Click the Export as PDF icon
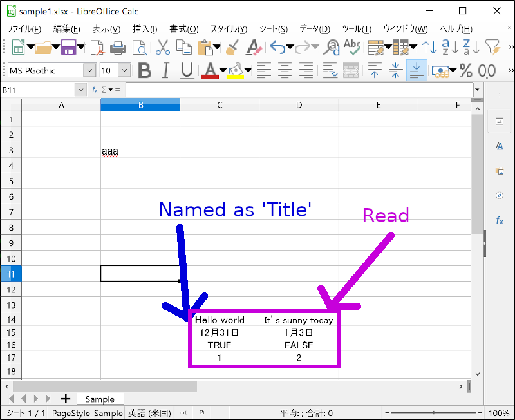Screen dimensions: 515x420 coord(98,48)
